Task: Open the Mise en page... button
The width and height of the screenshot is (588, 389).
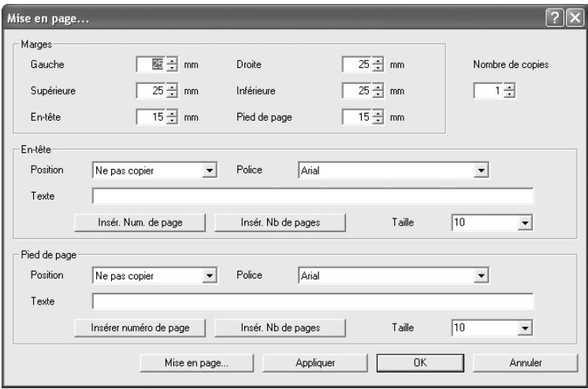Action: [196, 363]
